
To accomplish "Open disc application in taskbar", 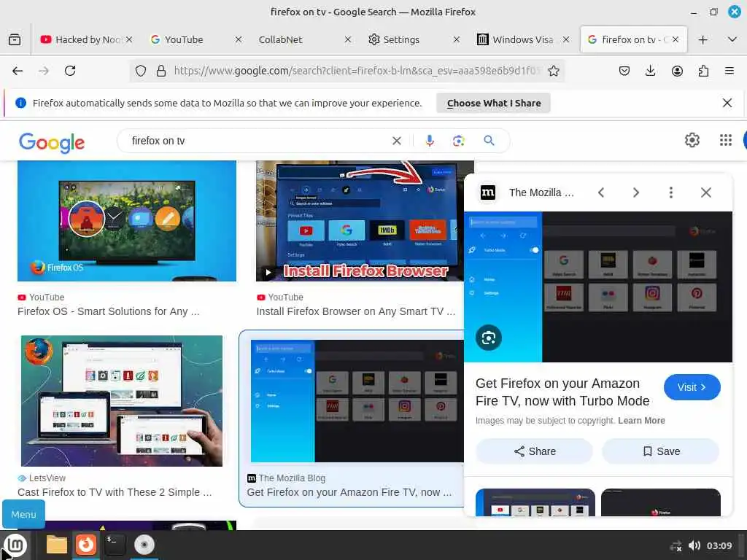I will (x=144, y=545).
